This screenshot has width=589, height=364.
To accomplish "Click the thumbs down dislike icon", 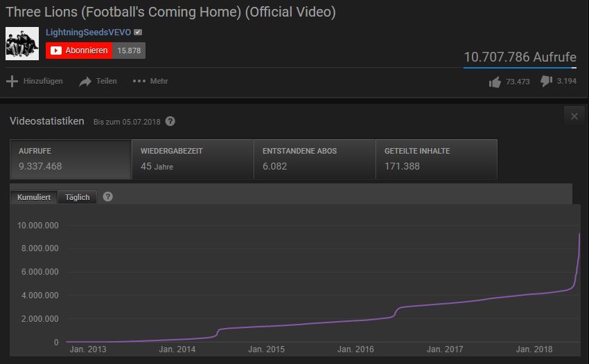I will click(x=545, y=82).
